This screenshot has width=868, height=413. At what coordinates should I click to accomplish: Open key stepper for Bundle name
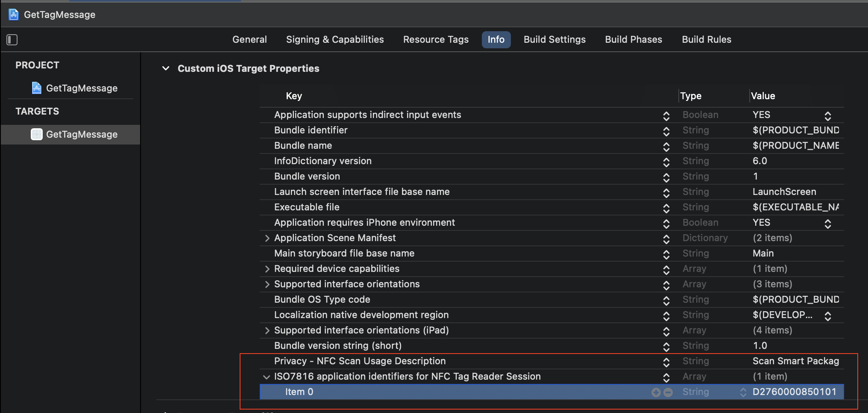(666, 147)
